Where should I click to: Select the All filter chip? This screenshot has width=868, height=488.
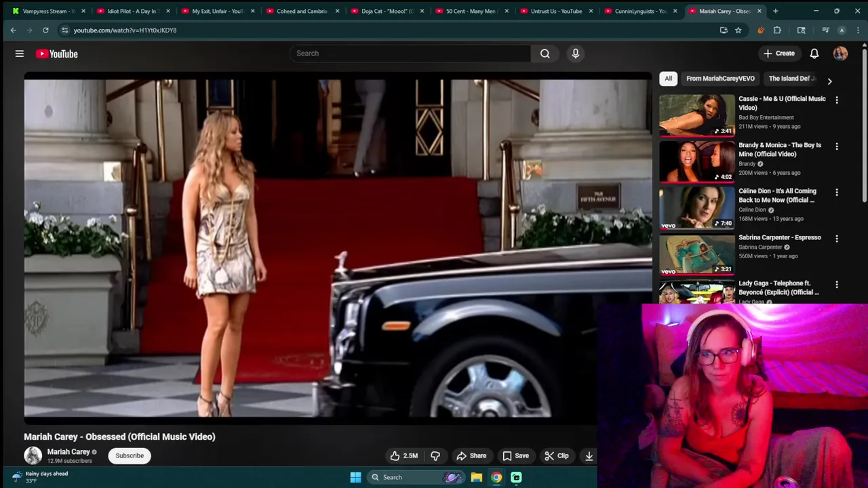pyautogui.click(x=668, y=79)
